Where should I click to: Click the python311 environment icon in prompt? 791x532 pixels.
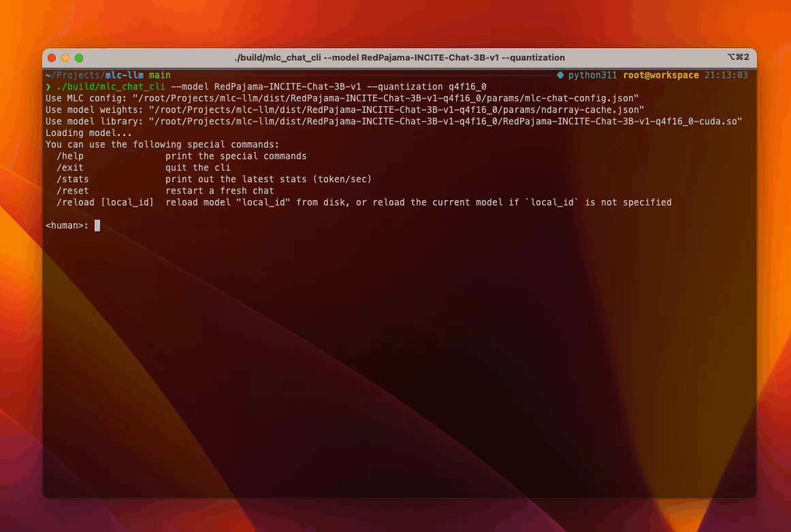[560, 75]
